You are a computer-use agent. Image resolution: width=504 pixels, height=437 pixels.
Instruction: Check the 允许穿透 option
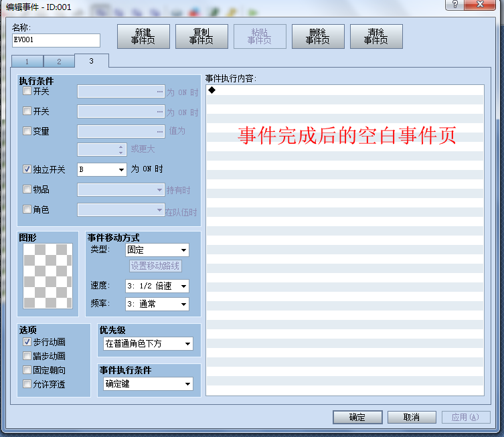[27, 383]
